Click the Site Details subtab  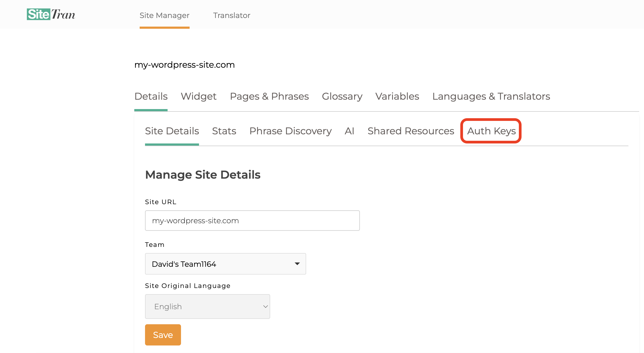(172, 130)
